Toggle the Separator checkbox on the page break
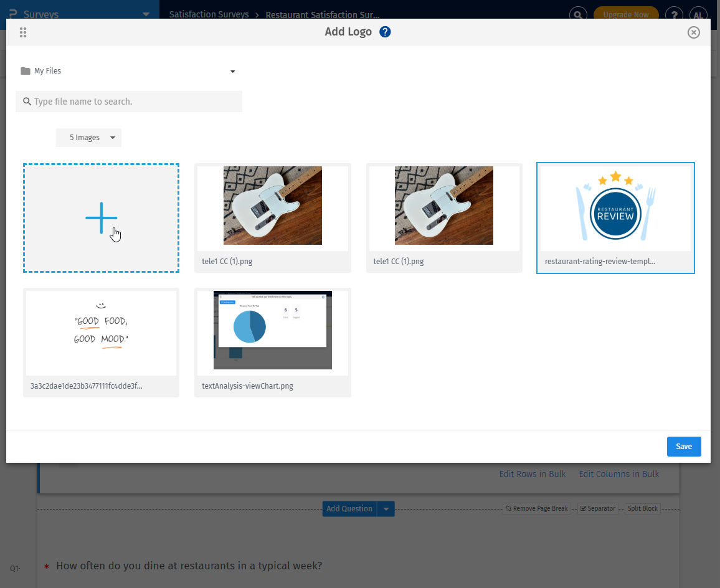Screen dimensions: 720x588 click(584, 508)
